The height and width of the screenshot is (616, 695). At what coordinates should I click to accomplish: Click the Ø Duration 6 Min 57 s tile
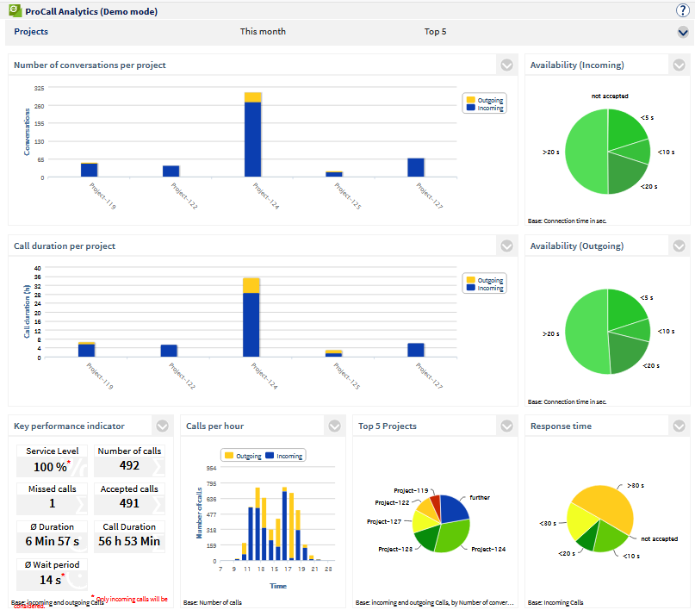(x=53, y=537)
